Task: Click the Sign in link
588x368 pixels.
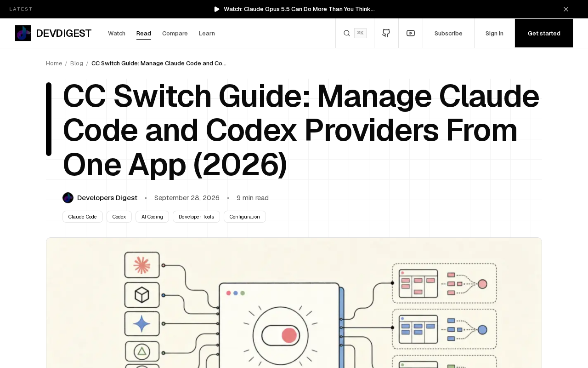Action: click(494, 33)
